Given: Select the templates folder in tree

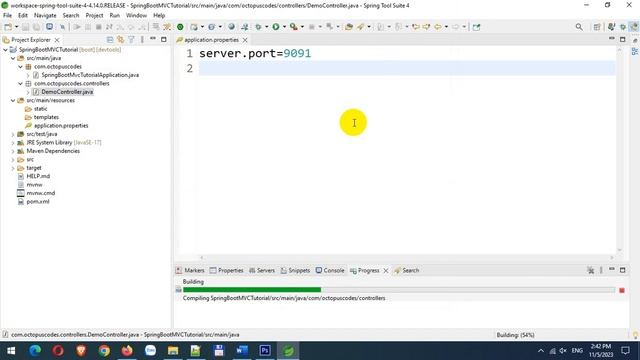Looking at the screenshot, I should click(46, 117).
